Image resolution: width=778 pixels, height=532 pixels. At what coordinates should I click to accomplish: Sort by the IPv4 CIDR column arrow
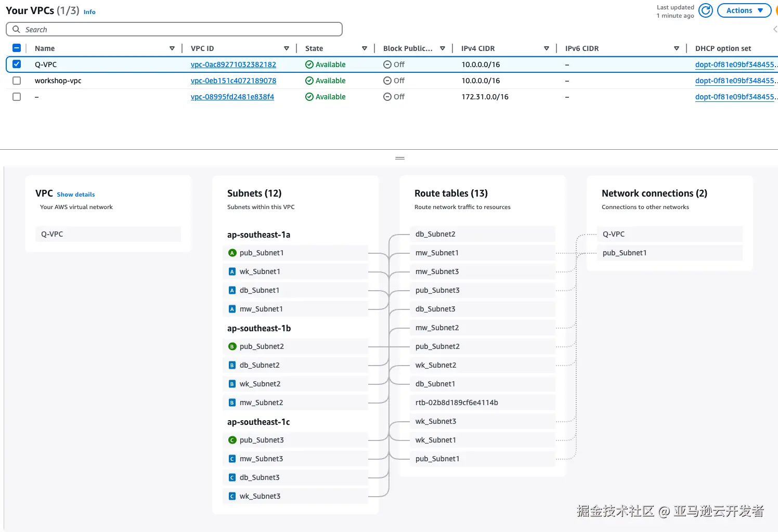pyautogui.click(x=547, y=48)
